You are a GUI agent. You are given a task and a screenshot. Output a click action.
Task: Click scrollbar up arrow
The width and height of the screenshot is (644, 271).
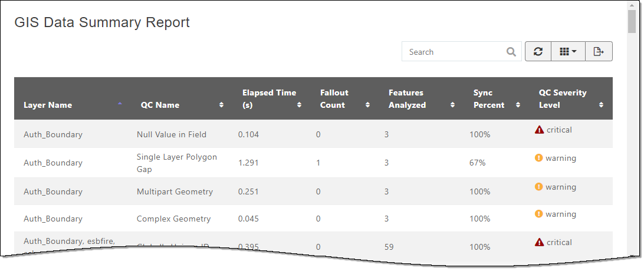tap(632, 5)
